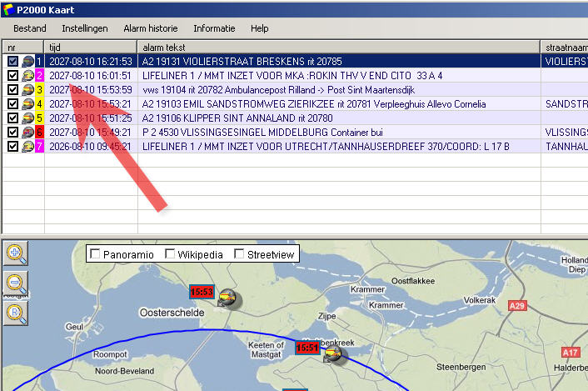
Task: Uncheck the checkbox for alarm row 4
Action: coord(12,104)
